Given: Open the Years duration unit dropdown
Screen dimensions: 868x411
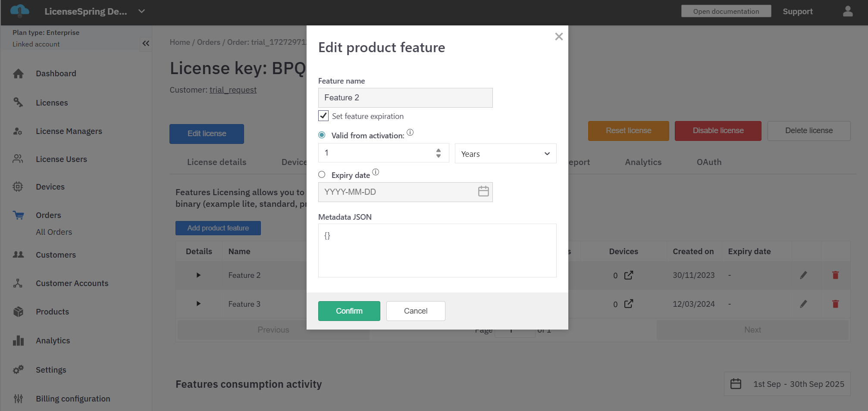Looking at the screenshot, I should [505, 154].
